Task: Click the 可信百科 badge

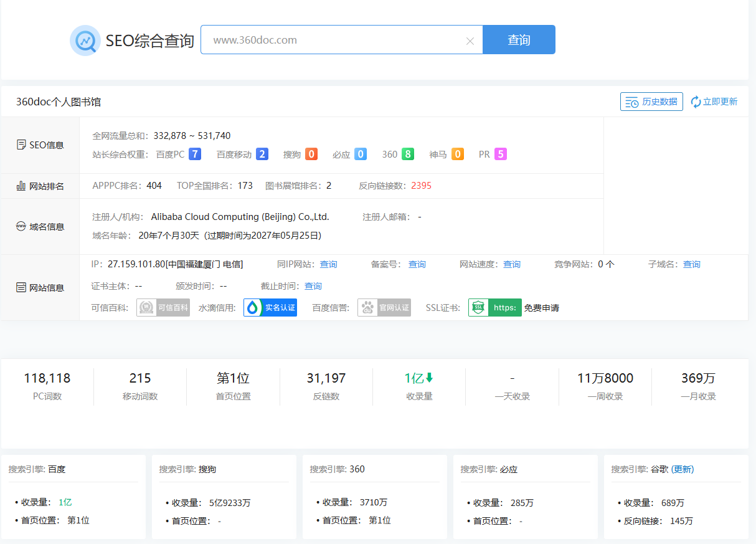Action: [x=163, y=307]
